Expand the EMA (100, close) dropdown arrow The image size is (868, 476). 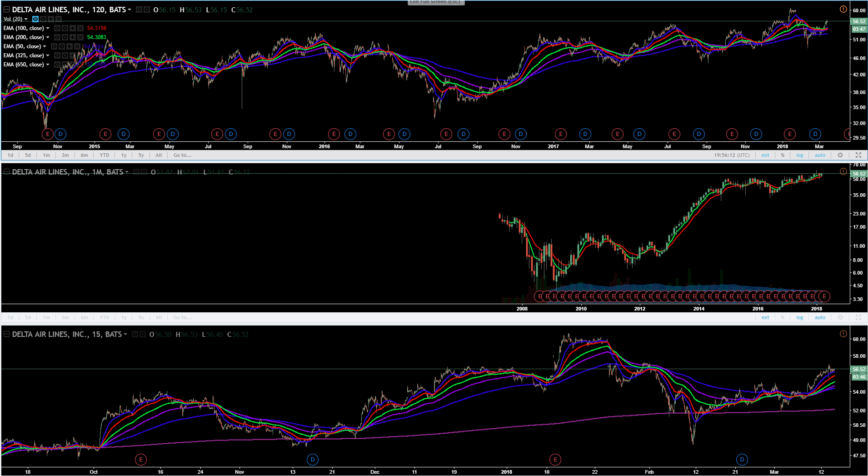pyautogui.click(x=48, y=28)
